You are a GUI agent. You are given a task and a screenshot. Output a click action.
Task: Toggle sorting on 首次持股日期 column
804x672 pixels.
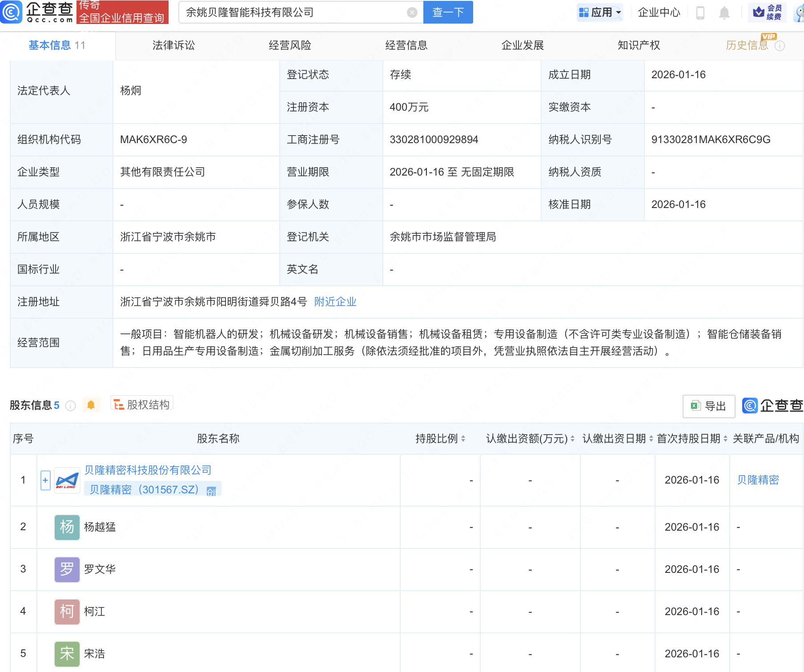pos(725,439)
